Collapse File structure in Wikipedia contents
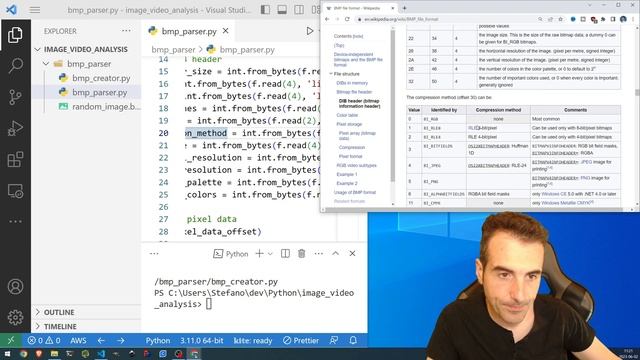640x360 pixels. [331, 74]
